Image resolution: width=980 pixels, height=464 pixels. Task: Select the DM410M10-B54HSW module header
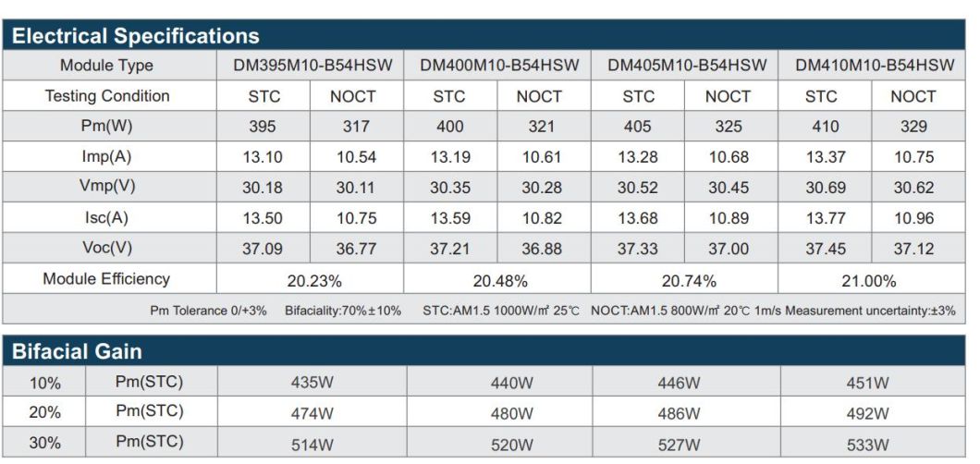tap(875, 66)
